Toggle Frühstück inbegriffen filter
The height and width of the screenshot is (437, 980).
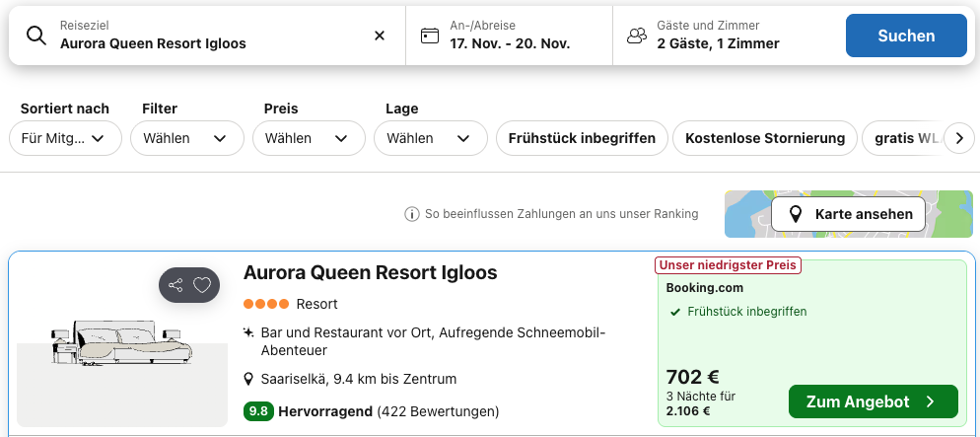582,138
